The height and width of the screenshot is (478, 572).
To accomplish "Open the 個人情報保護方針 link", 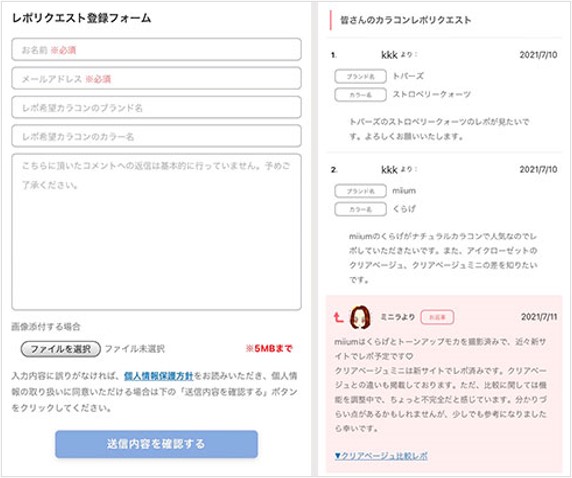I will point(159,376).
